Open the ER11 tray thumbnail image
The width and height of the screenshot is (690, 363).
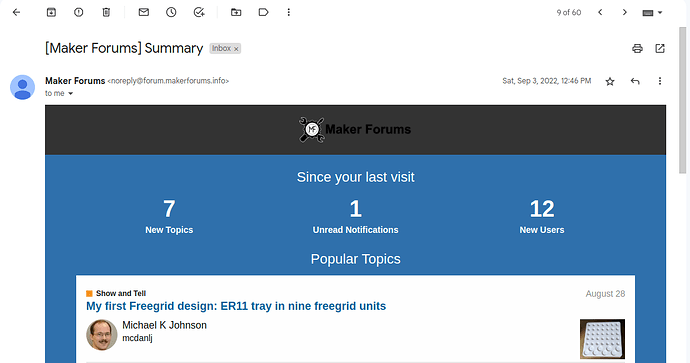click(602, 339)
